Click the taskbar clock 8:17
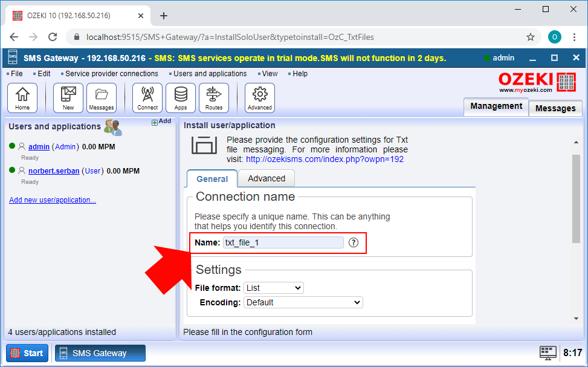Screen dimensions: 588x367 pos(573,352)
